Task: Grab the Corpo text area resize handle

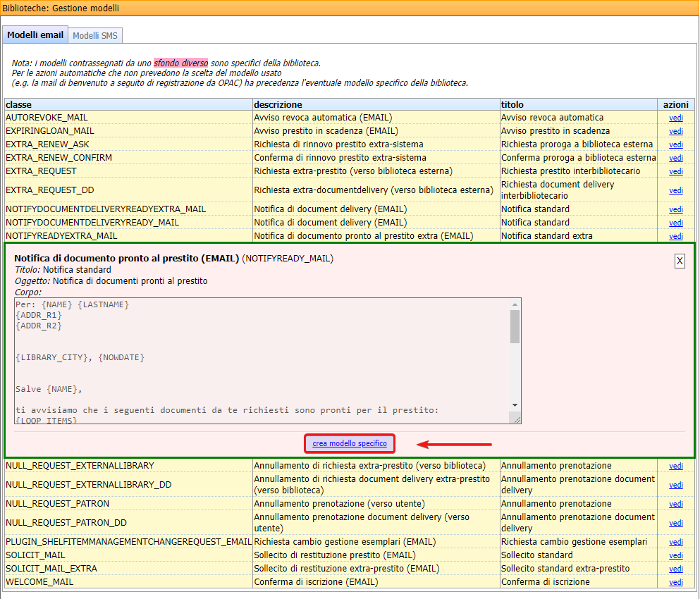Action: [516, 419]
